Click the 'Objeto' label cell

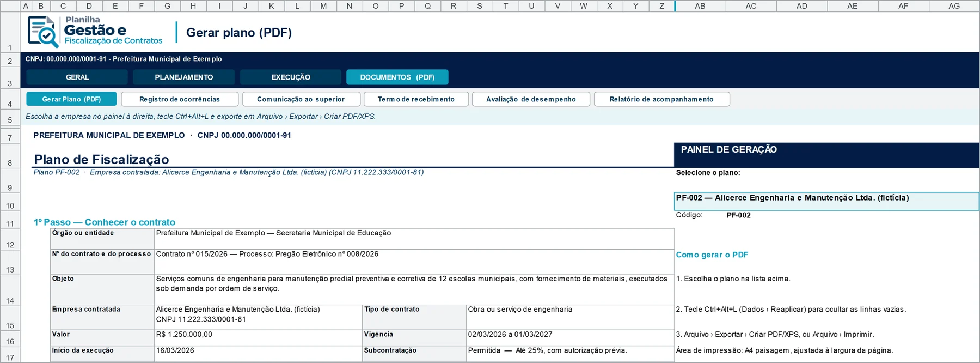pyautogui.click(x=102, y=289)
